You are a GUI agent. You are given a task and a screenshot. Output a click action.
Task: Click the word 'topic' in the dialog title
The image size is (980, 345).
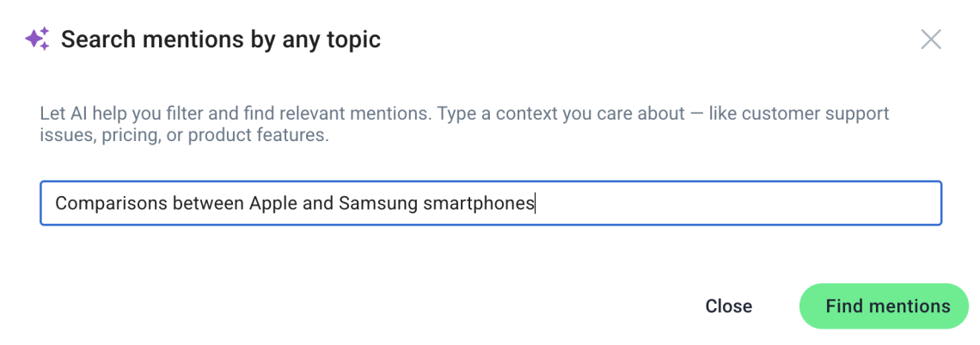(352, 40)
